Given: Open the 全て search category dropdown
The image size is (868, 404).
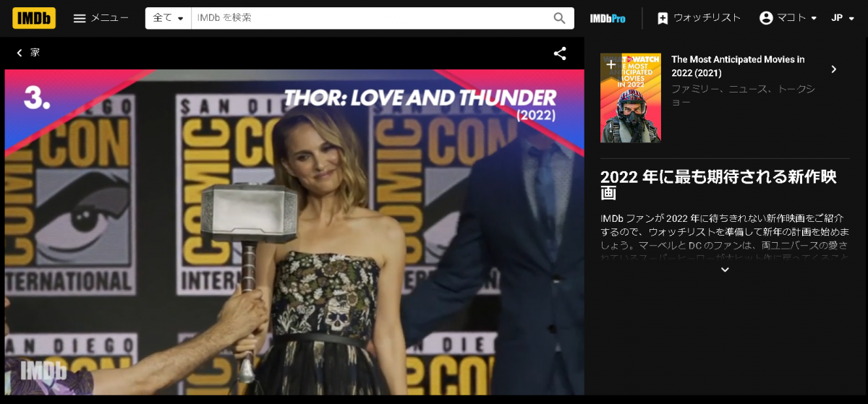Looking at the screenshot, I should pos(169,18).
